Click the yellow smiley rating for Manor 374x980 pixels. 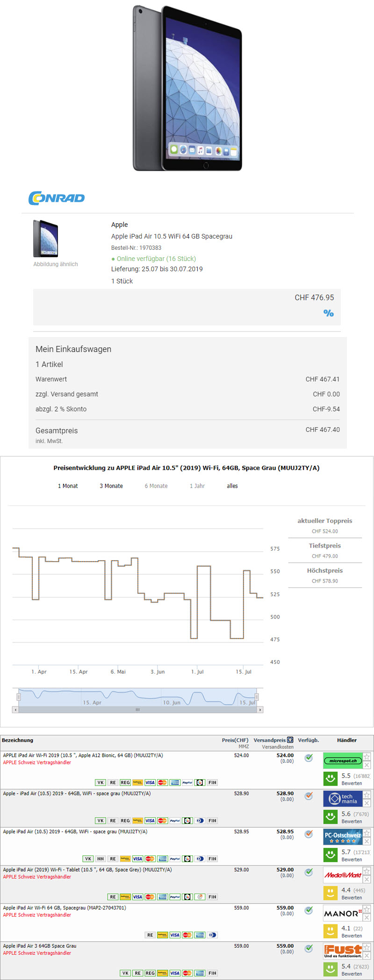[331, 931]
